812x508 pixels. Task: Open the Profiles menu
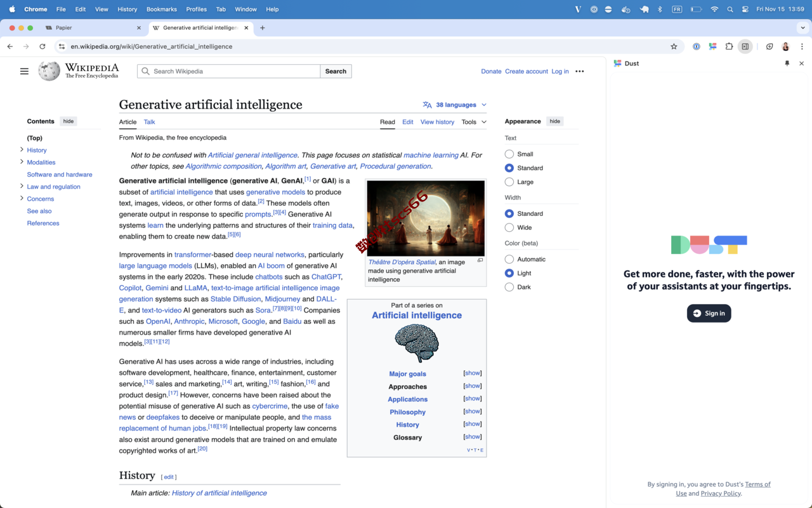point(196,10)
